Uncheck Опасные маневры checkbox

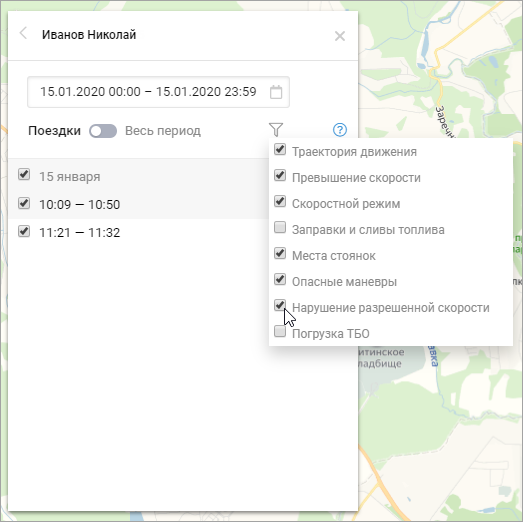[x=280, y=279]
